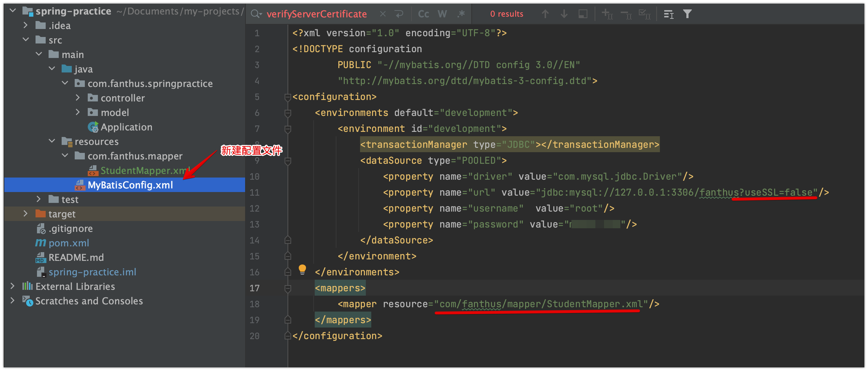Click the new line icon in search
This screenshot has height=371, width=868.
click(x=399, y=14)
